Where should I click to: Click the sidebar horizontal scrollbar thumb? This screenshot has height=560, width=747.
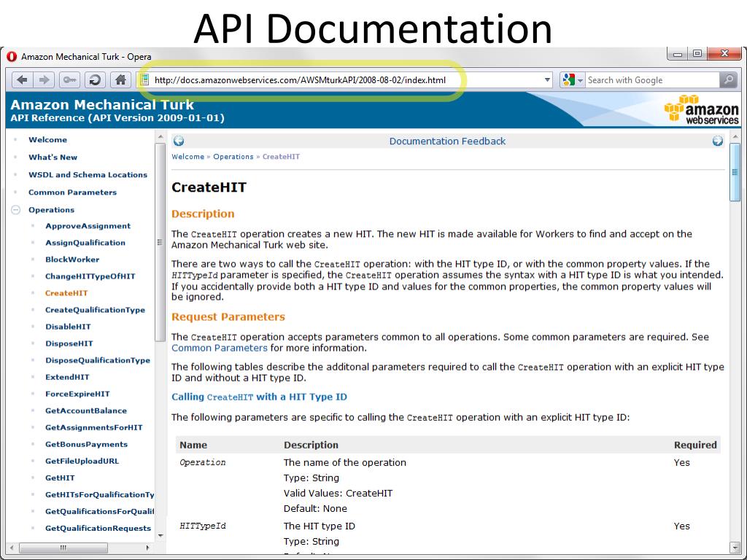click(x=63, y=548)
